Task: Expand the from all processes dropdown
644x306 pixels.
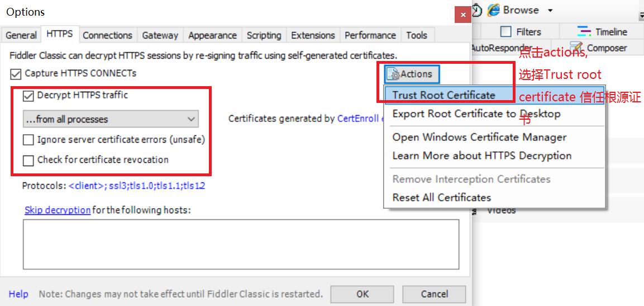Action: coord(111,119)
